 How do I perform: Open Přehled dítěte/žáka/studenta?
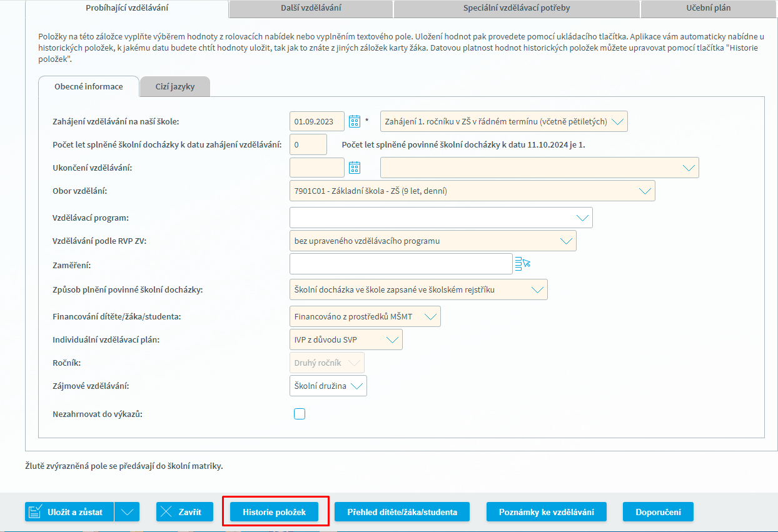click(x=403, y=512)
